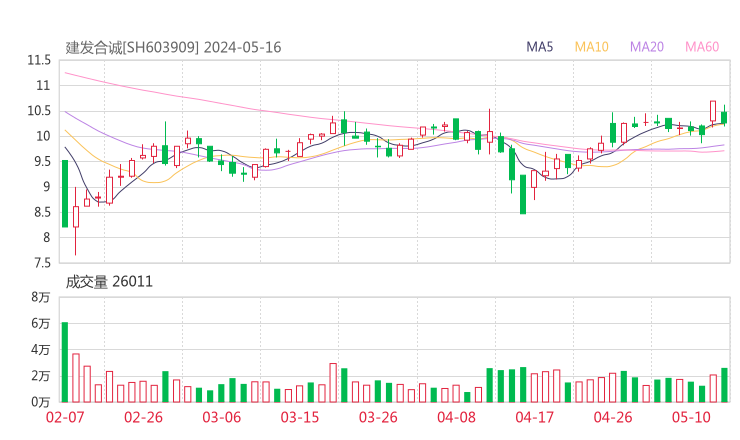Click the 9.5 price axis label

click(x=42, y=161)
